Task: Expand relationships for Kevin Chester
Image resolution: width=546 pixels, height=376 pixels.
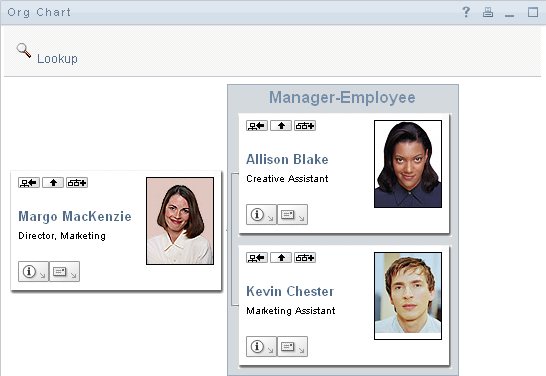Action: coord(305,258)
